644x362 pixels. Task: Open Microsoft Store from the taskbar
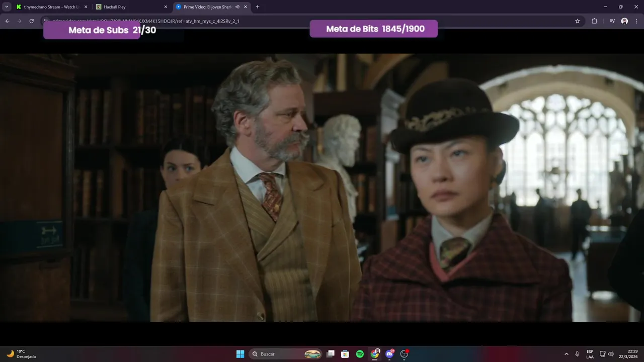click(x=345, y=354)
